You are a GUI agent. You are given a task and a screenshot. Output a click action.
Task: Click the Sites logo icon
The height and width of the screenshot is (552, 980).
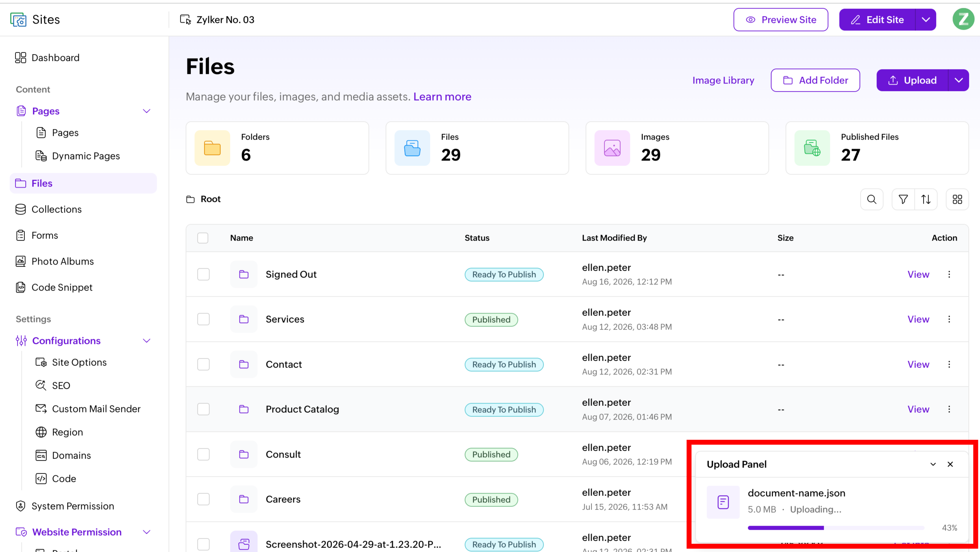(x=18, y=20)
